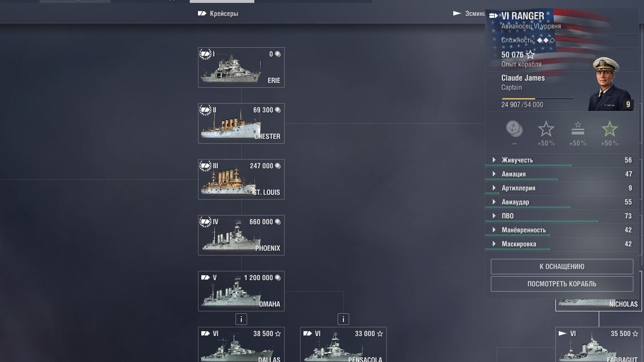Click the XP star icon next to 33 000
This screenshot has height=362, width=644.
(x=380, y=334)
